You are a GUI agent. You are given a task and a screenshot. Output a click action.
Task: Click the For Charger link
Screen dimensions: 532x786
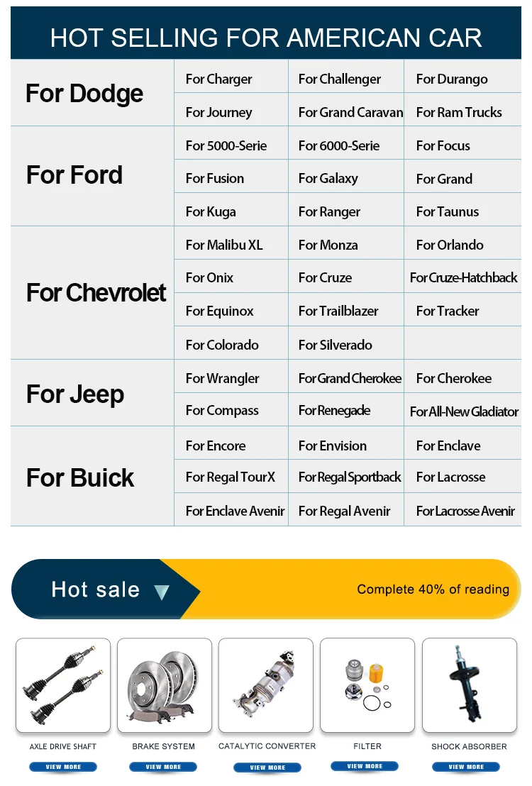218,79
